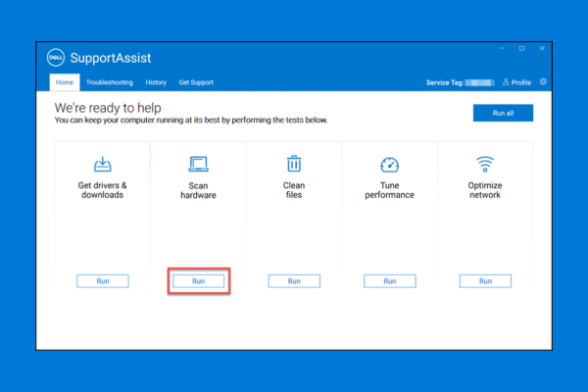Click the "Scan hardware" label
The width and height of the screenshot is (588, 392).
click(x=198, y=190)
